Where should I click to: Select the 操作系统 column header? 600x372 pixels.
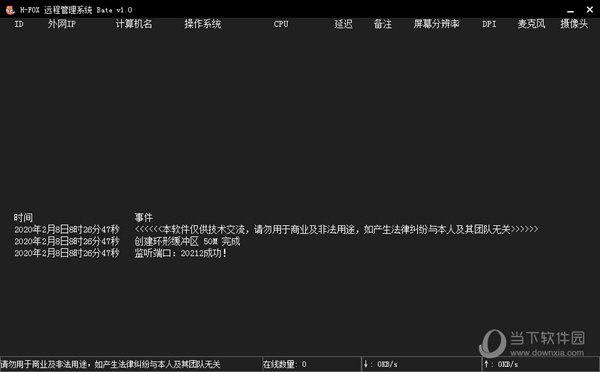(x=203, y=24)
